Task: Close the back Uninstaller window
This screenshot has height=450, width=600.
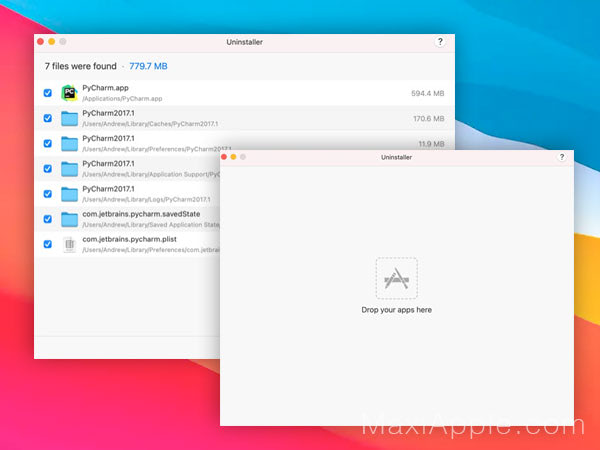Action: [41, 41]
